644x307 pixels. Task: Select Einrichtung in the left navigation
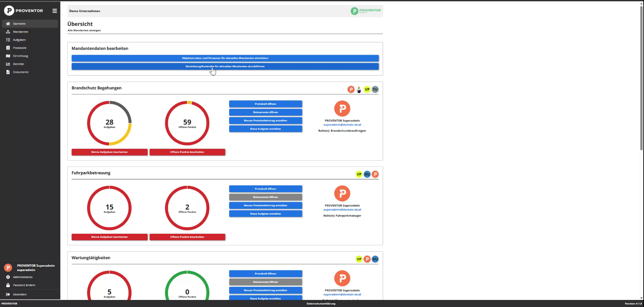20,56
